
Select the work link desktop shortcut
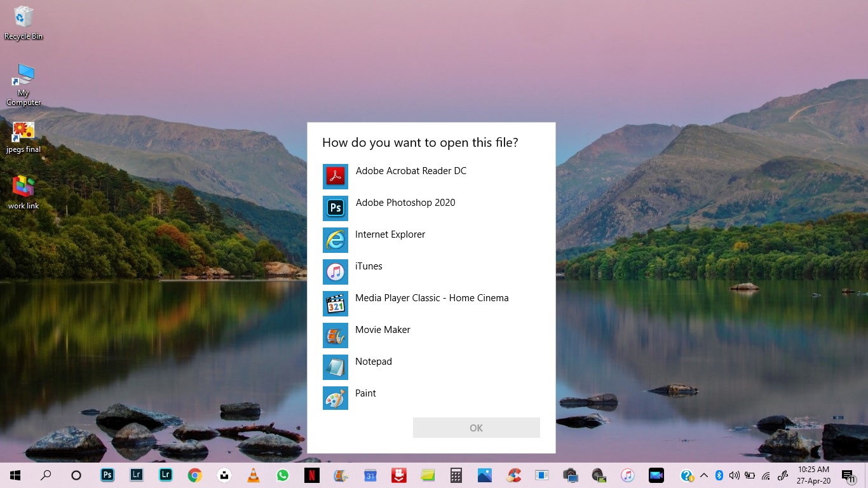(x=24, y=192)
